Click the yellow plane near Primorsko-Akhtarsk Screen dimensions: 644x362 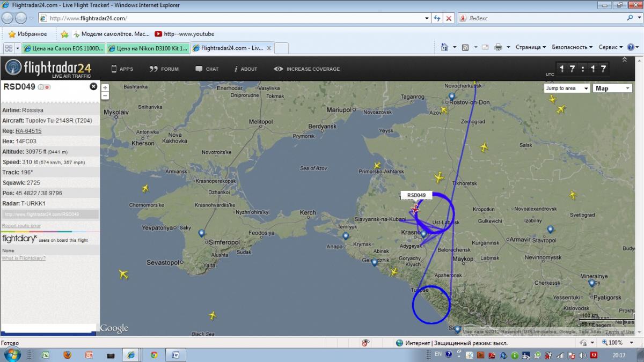click(x=377, y=165)
